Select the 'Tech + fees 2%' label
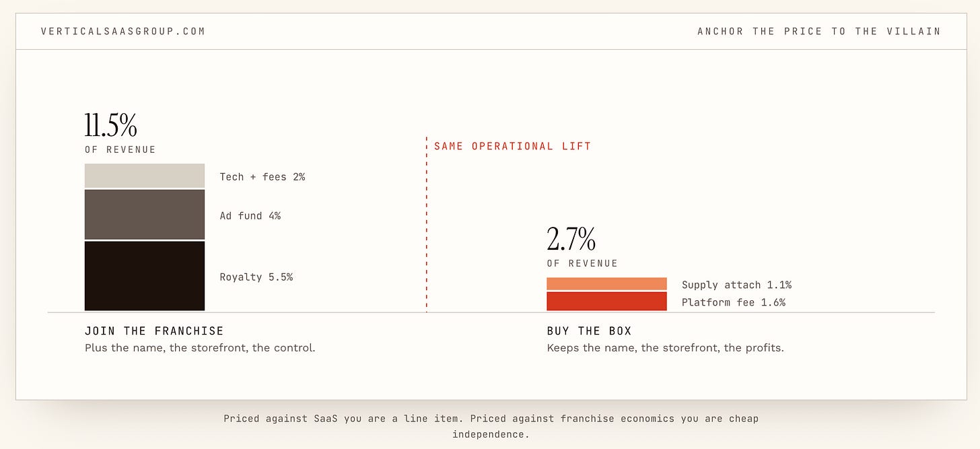 (x=262, y=177)
